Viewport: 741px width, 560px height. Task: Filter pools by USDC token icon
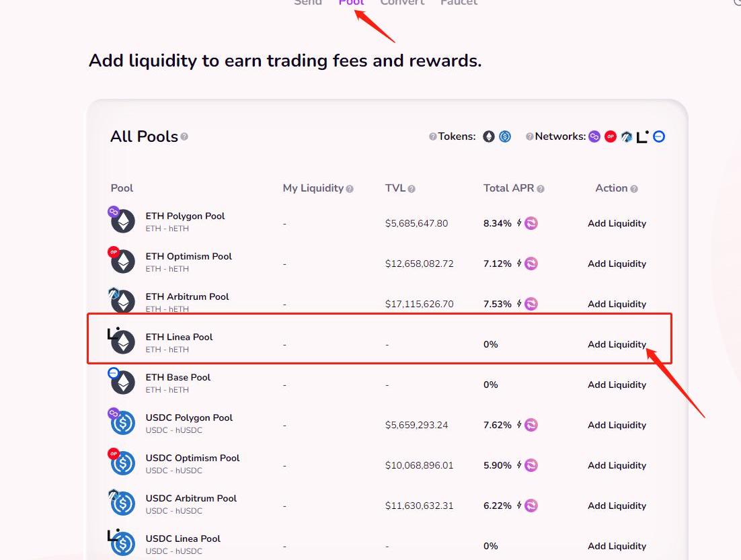[505, 136]
